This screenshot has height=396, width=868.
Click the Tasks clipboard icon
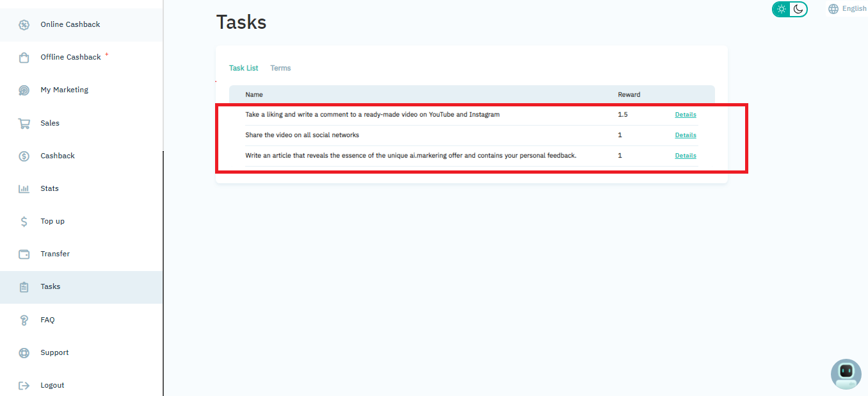tap(24, 287)
